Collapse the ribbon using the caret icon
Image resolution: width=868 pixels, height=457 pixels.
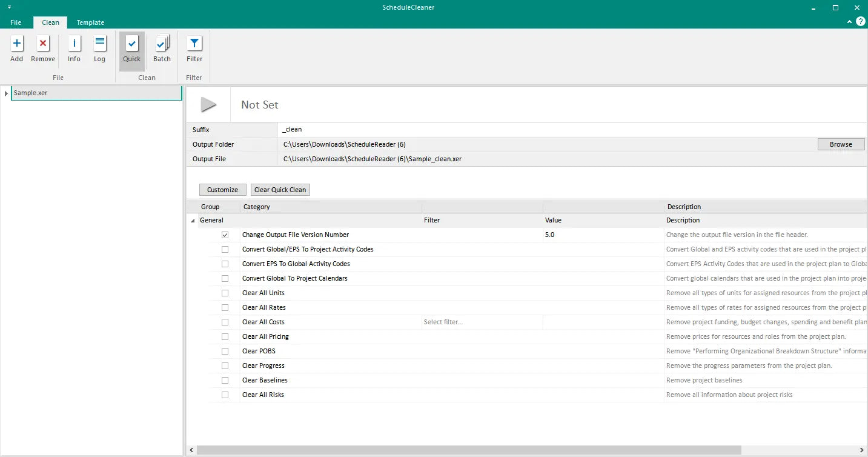click(850, 22)
